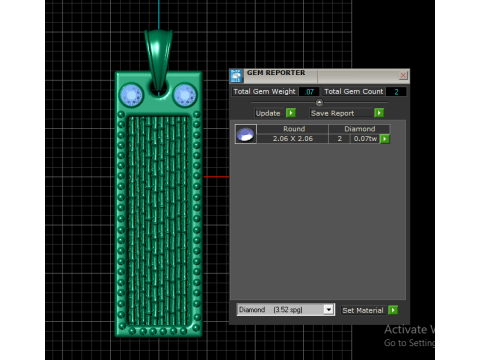Close the Gem Reporter panel
Image resolution: width=480 pixels, height=360 pixels.
coord(403,75)
